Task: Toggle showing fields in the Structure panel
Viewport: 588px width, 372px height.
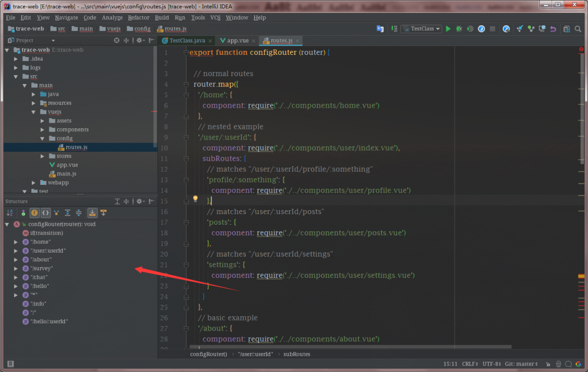Action: click(35, 212)
